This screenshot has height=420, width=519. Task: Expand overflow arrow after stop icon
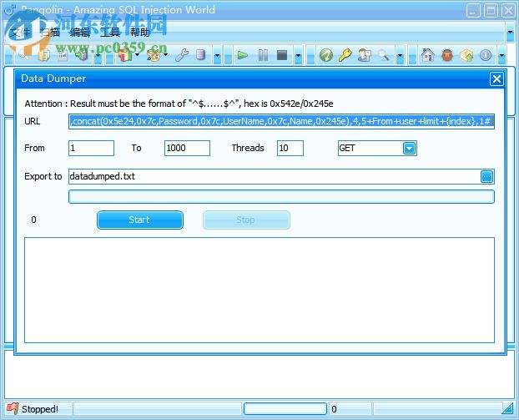(x=298, y=55)
